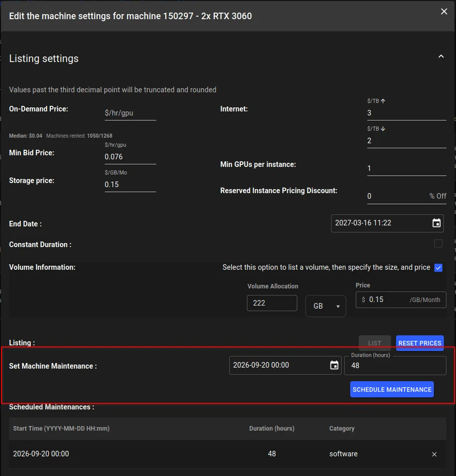Edit Min GPUs per instance field
The image size is (456, 476).
(407, 168)
